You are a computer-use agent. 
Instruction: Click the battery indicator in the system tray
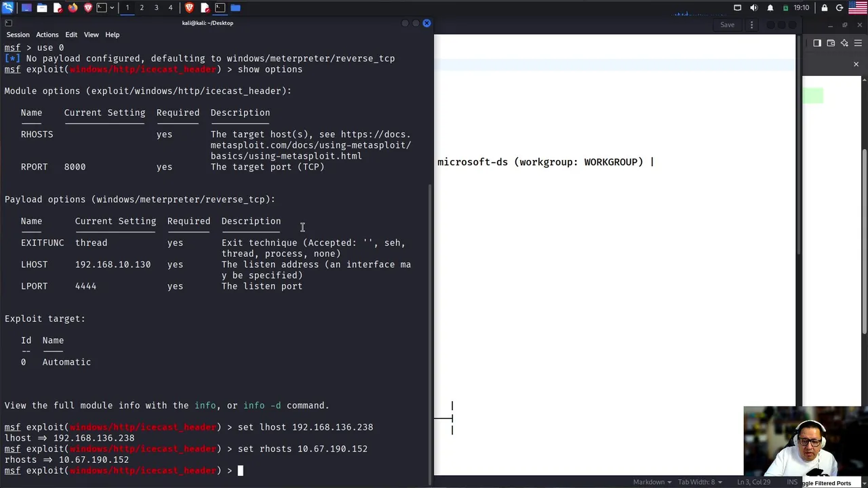pyautogui.click(x=786, y=7)
